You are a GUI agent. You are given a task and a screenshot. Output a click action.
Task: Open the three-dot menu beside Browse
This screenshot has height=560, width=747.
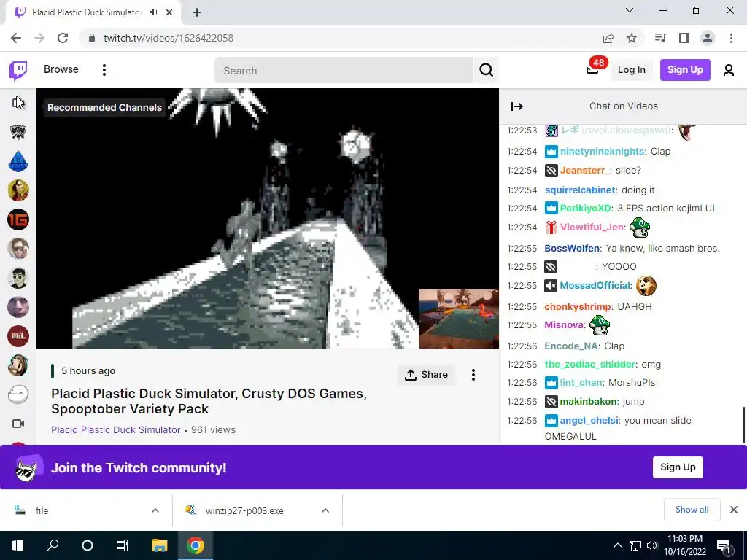click(x=104, y=70)
